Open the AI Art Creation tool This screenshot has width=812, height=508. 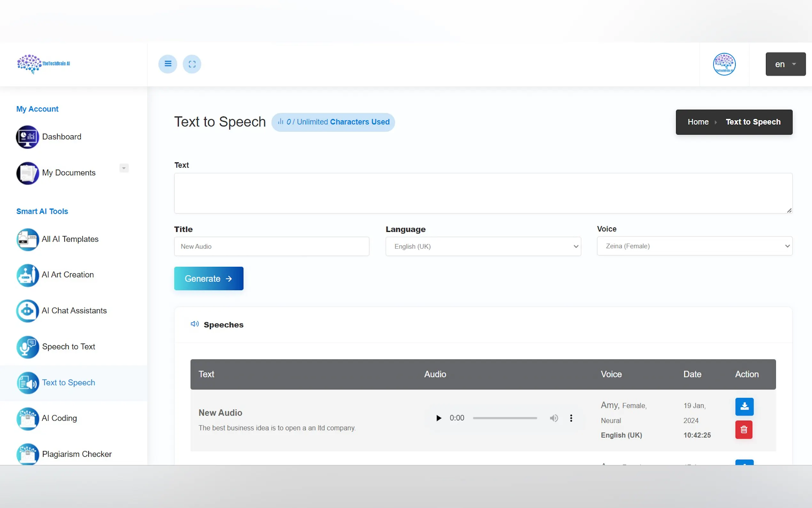click(x=67, y=274)
